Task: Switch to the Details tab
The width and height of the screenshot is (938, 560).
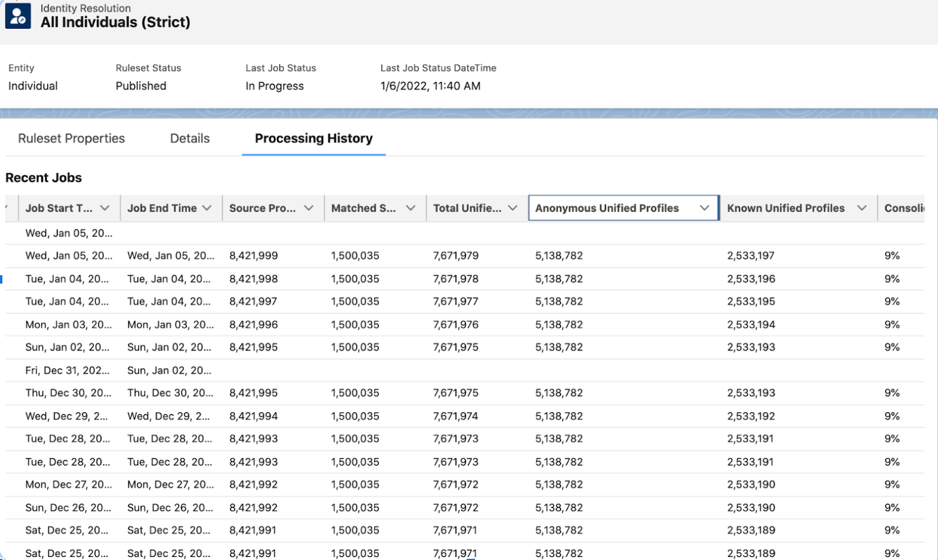Action: pos(190,139)
